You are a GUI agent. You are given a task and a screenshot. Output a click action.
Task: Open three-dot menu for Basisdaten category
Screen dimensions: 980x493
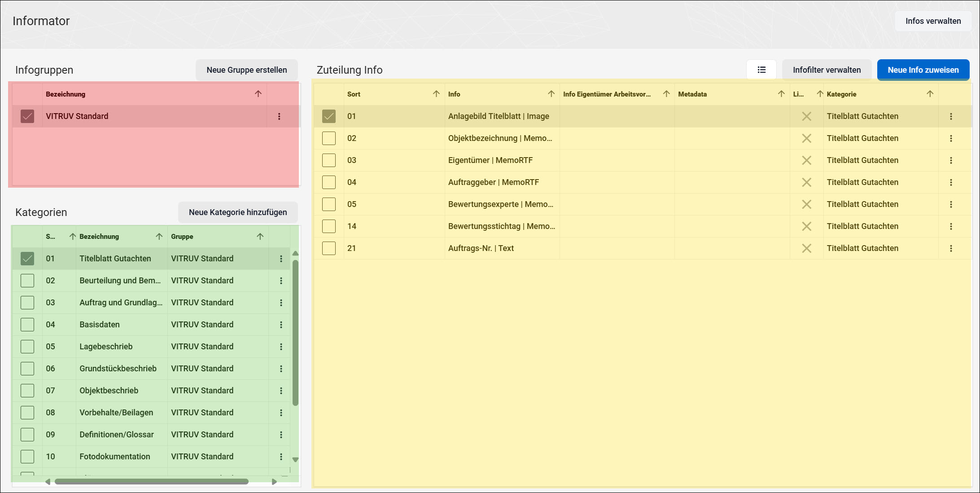coord(281,325)
